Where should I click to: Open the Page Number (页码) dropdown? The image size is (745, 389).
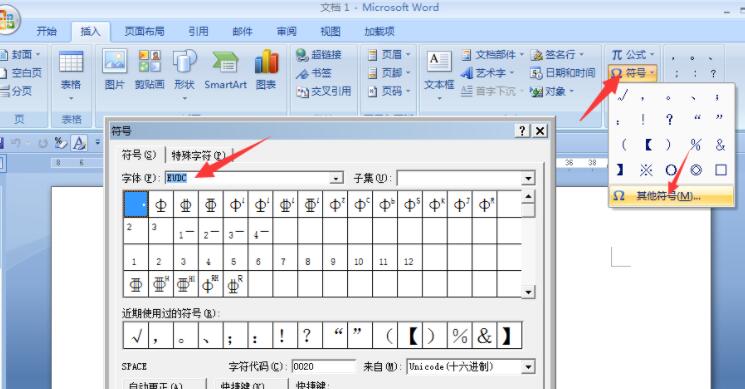(x=390, y=91)
